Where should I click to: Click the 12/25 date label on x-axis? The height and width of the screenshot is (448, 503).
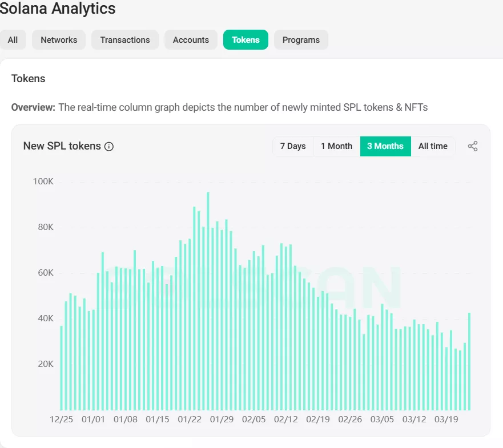click(61, 419)
